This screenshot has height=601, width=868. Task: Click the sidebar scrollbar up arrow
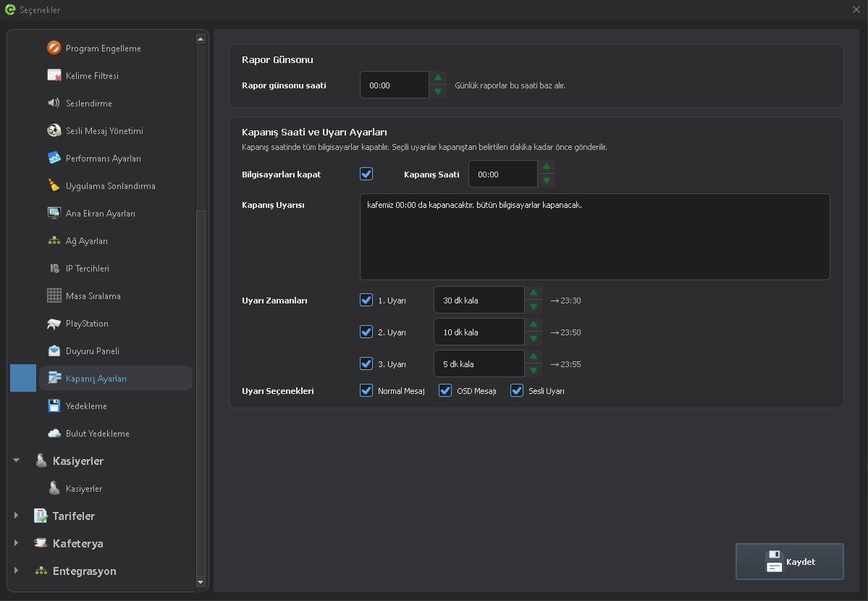pos(201,39)
